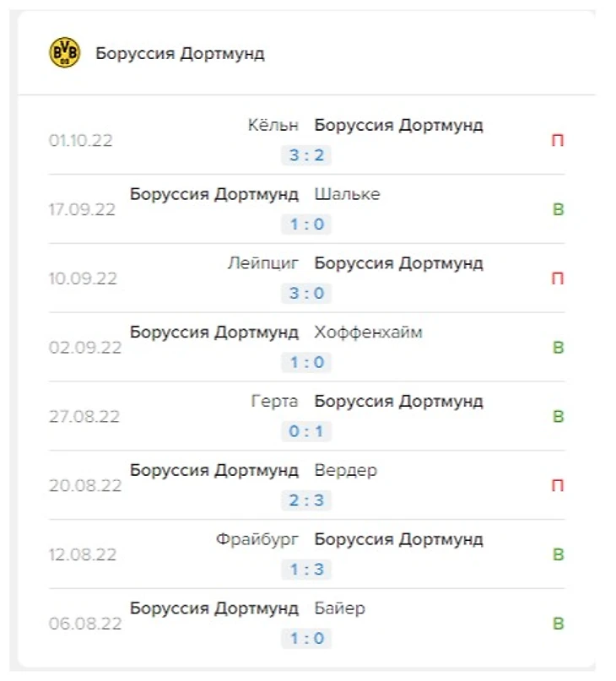This screenshot has width=616, height=681.
Task: Select the Байер team name
Action: [x=340, y=608]
